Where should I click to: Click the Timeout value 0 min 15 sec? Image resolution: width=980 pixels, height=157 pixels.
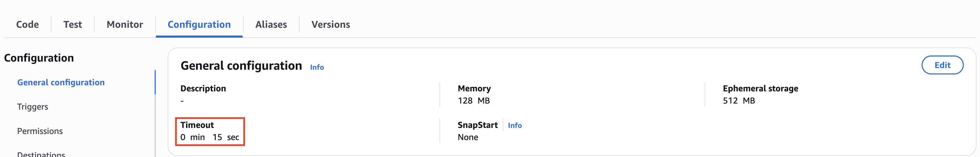point(210,137)
